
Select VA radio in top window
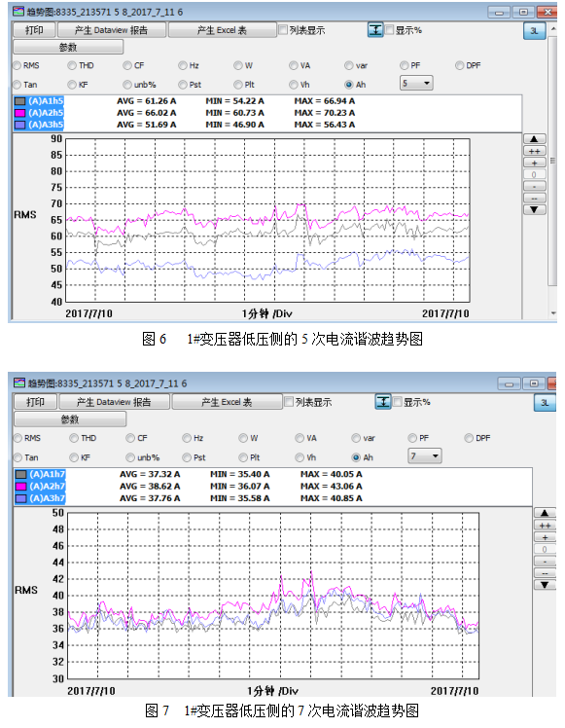coord(293,65)
